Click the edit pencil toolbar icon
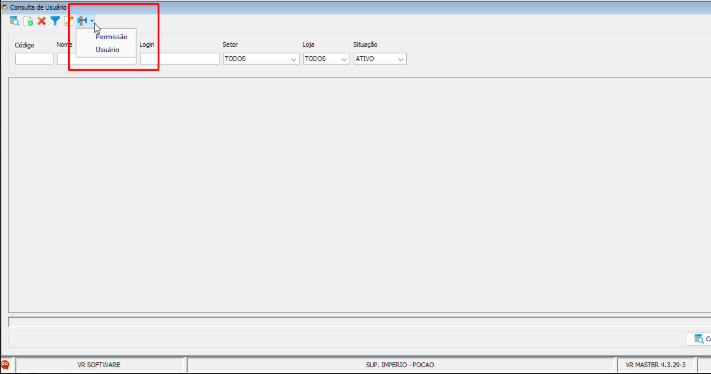711x374 pixels. coord(68,21)
